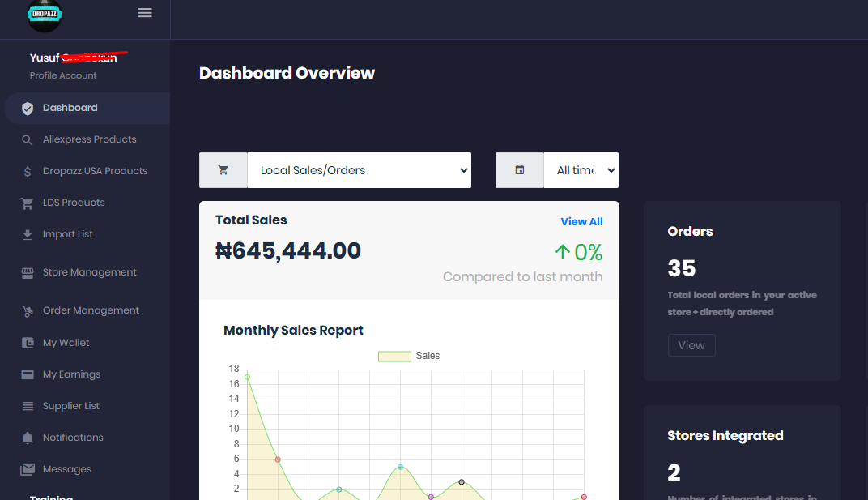Click the Import List download icon
Screen dimensions: 868x500
pyautogui.click(x=28, y=235)
